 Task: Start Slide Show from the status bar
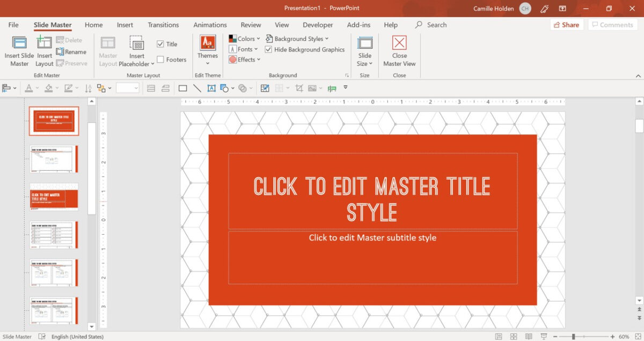click(544, 336)
